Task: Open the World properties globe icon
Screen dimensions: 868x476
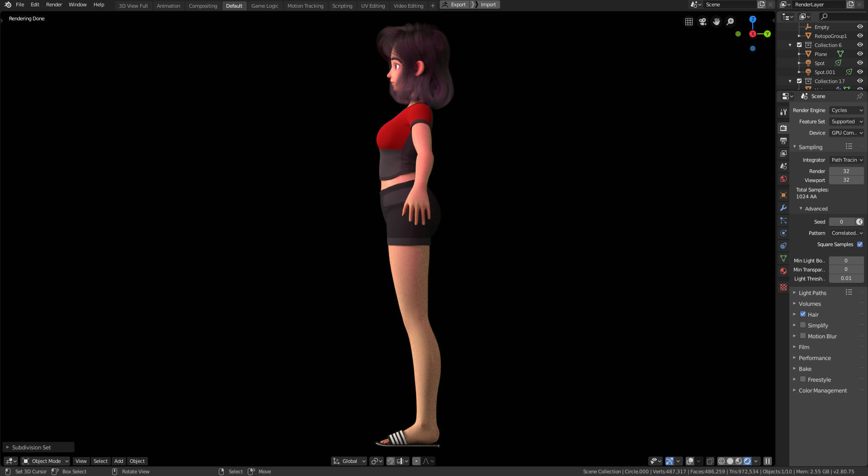Action: [783, 179]
